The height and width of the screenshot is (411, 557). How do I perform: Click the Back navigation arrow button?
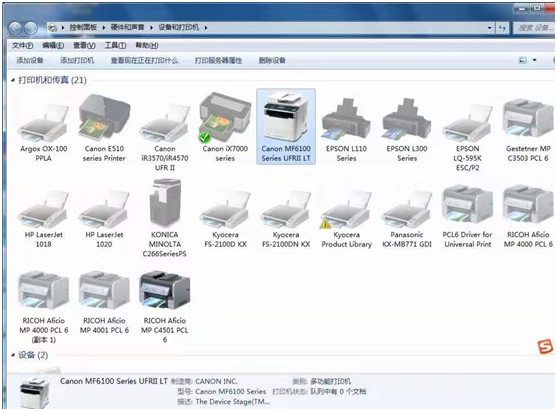coord(15,28)
